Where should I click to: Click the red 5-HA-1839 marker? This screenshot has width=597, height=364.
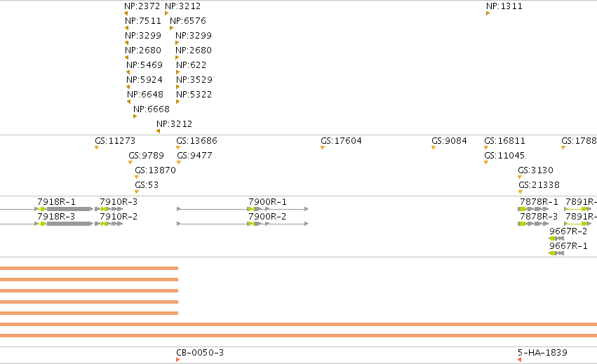pyautogui.click(x=519, y=360)
